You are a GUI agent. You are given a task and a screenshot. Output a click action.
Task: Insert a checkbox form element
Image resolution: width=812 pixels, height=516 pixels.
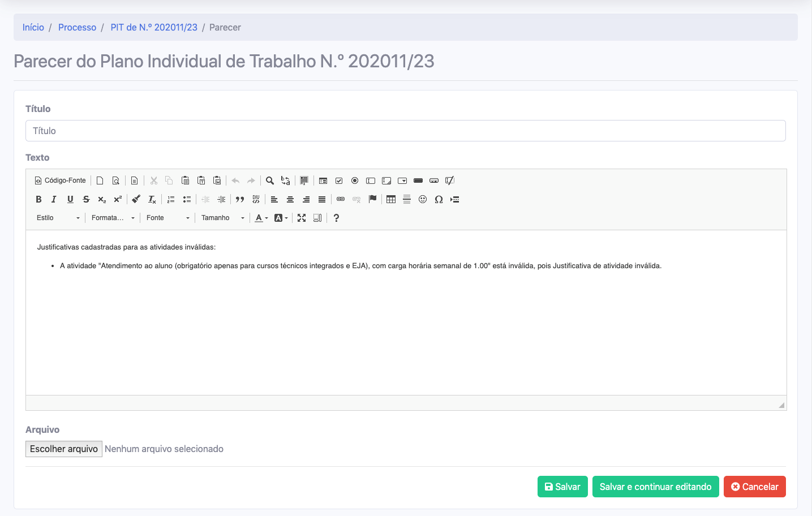(x=339, y=180)
